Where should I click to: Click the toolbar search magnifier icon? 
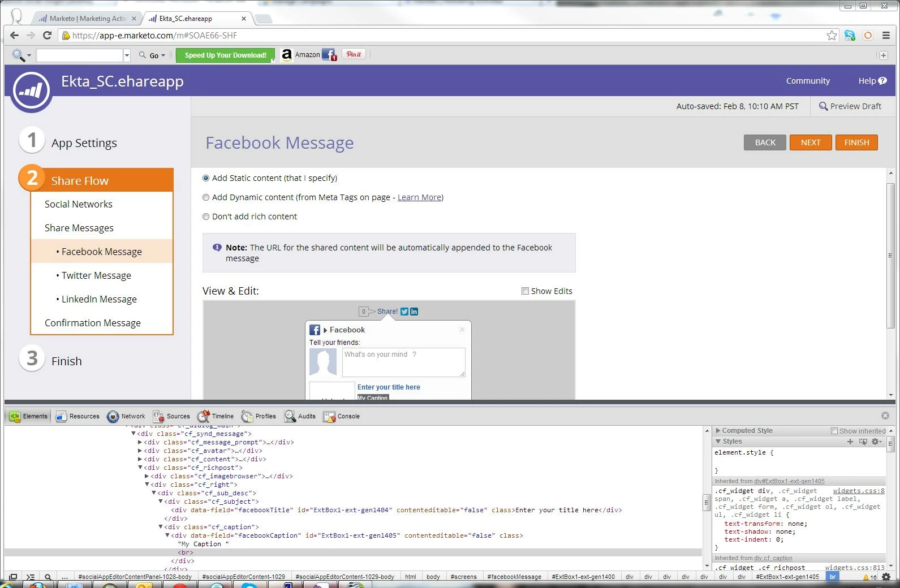click(x=19, y=55)
